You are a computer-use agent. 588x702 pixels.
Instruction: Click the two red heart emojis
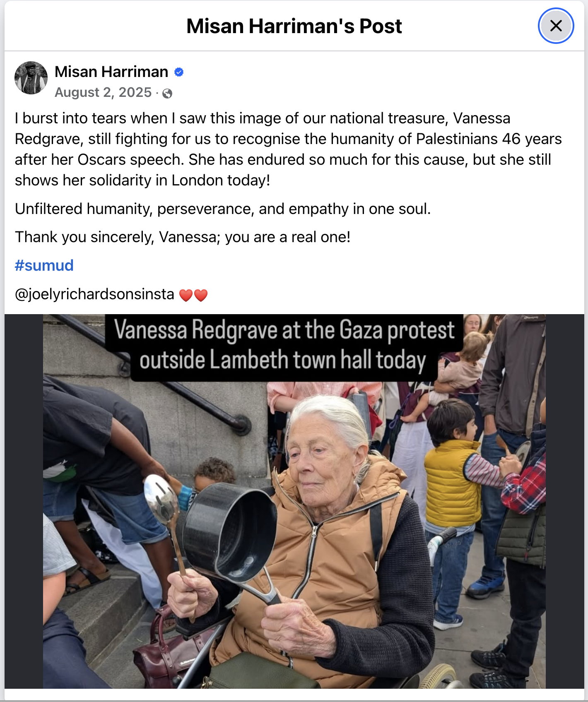[193, 295]
